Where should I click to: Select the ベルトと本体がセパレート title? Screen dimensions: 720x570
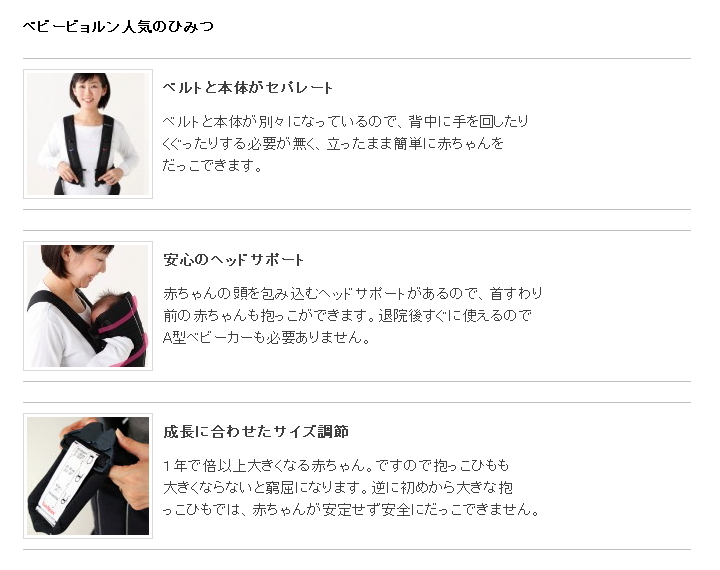(248, 87)
